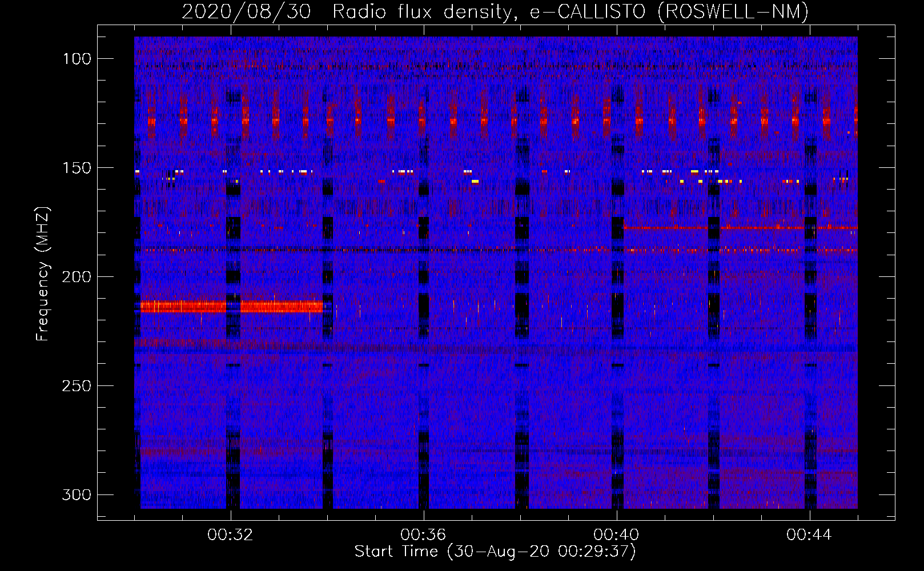
Task: Click the 00:32 time tick label
Action: (x=230, y=535)
